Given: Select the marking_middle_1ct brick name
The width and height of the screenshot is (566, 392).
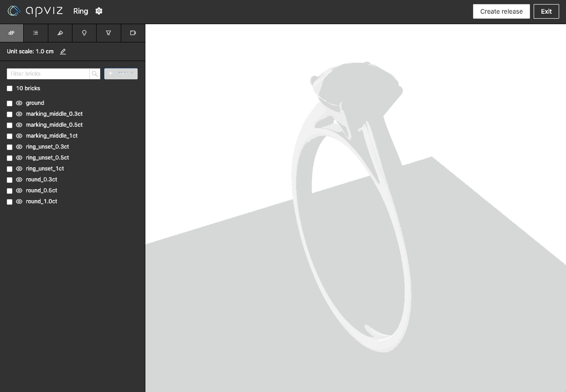Looking at the screenshot, I should point(51,136).
